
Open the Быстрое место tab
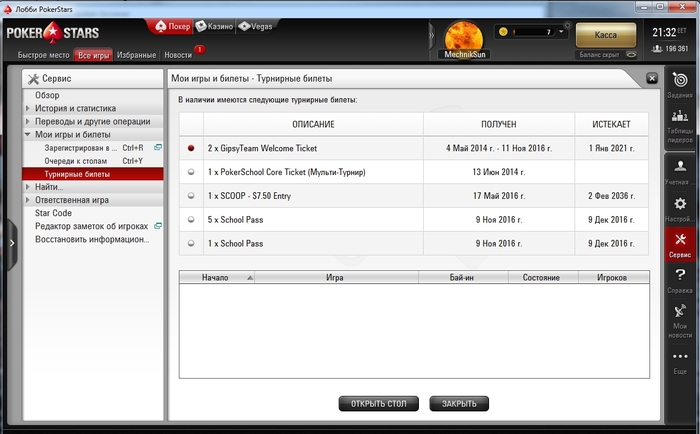click(43, 55)
